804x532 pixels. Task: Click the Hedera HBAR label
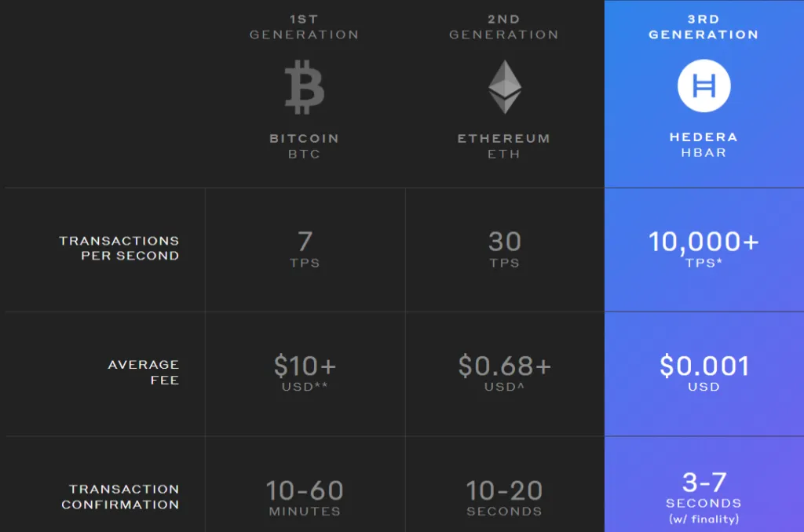pos(703,144)
